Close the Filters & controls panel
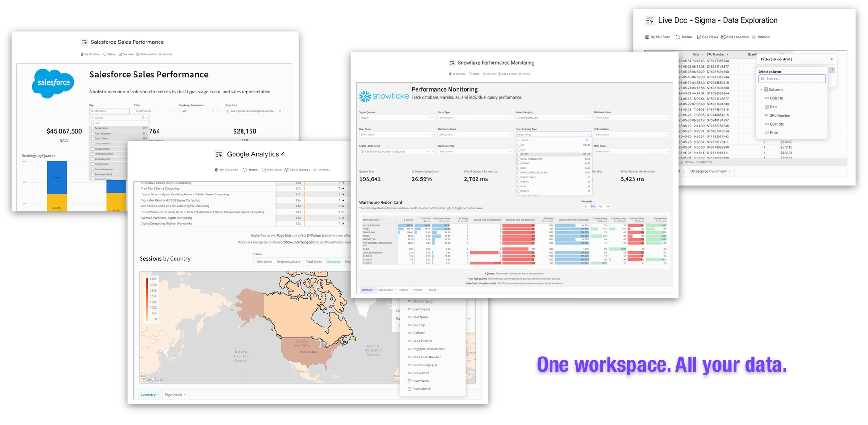Viewport: 868px width, 425px height. (832, 59)
